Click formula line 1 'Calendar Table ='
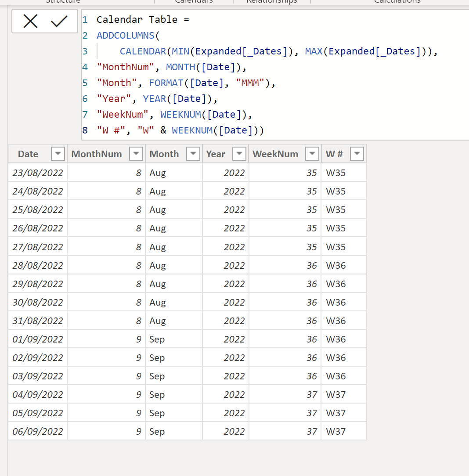Image resolution: width=469 pixels, height=476 pixels. 143,20
